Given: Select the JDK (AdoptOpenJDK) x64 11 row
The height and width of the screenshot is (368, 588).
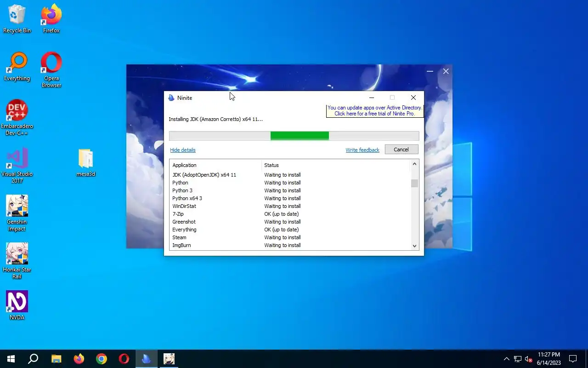Looking at the screenshot, I should coord(289,175).
